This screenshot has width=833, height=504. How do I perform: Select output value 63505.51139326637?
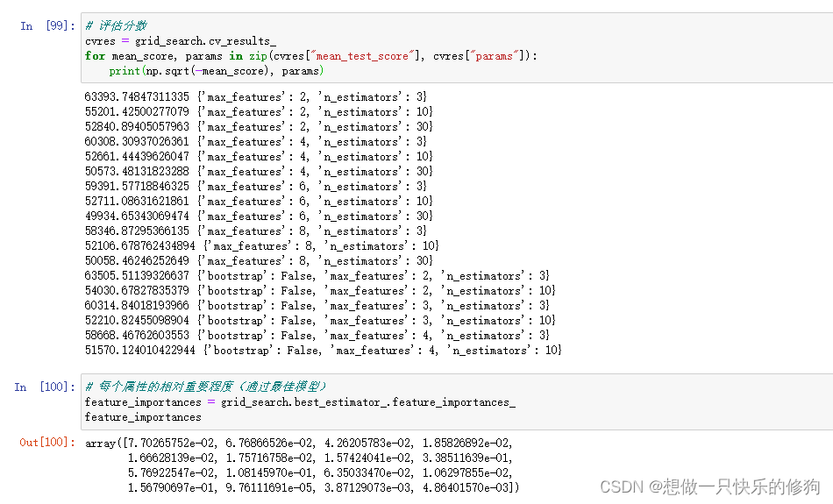[x=137, y=275]
